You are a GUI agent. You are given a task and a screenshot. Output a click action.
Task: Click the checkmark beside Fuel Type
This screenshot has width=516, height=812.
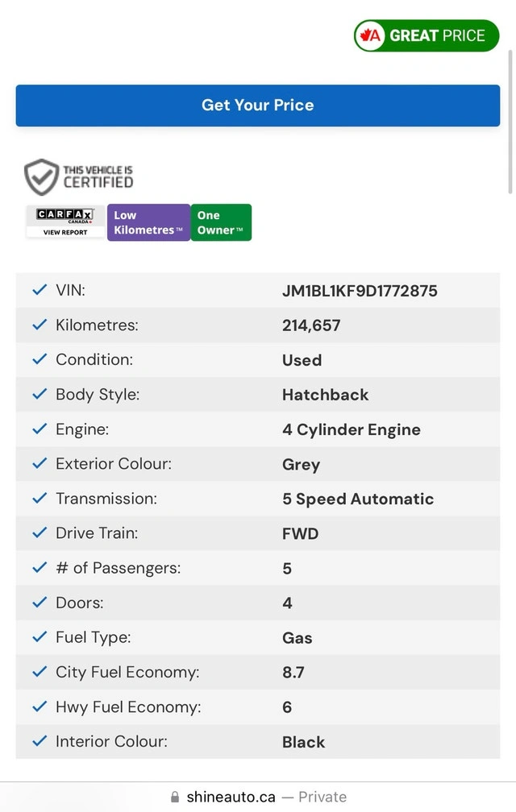point(39,637)
